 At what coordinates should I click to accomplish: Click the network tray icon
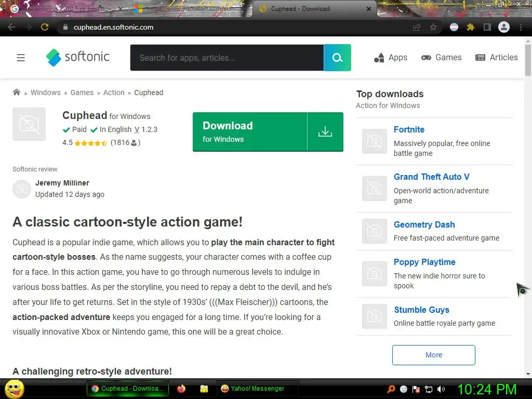(x=429, y=389)
